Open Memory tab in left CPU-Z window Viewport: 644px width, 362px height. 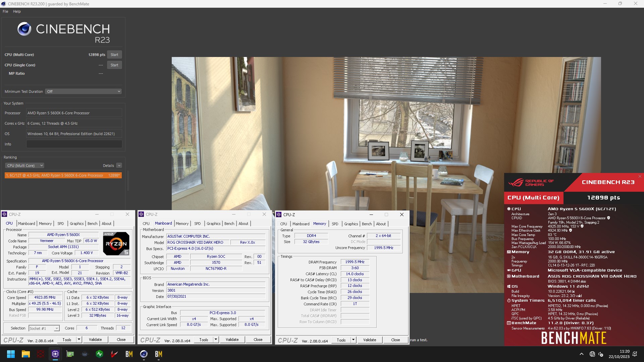[45, 224]
